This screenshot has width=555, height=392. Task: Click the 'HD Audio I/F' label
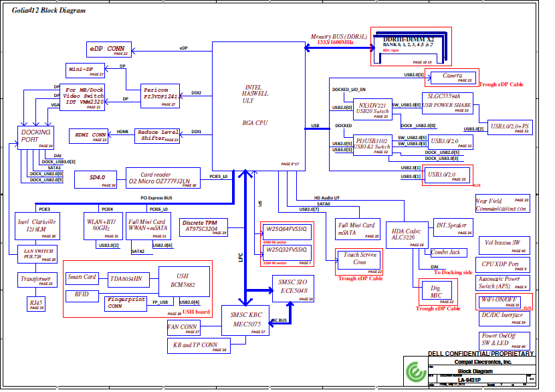pyautogui.click(x=327, y=198)
